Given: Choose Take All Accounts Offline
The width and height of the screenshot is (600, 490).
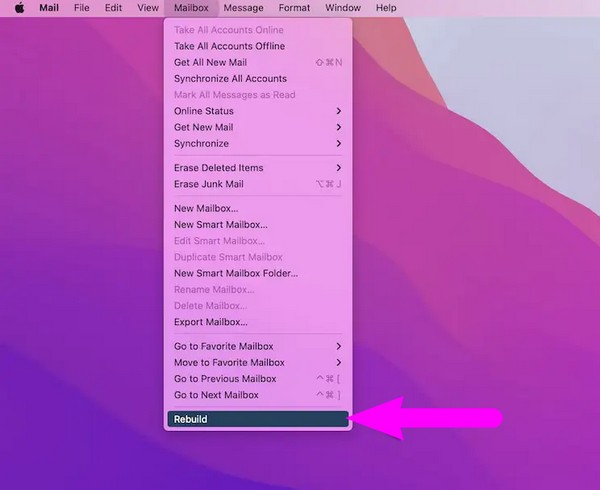Looking at the screenshot, I should coord(229,46).
